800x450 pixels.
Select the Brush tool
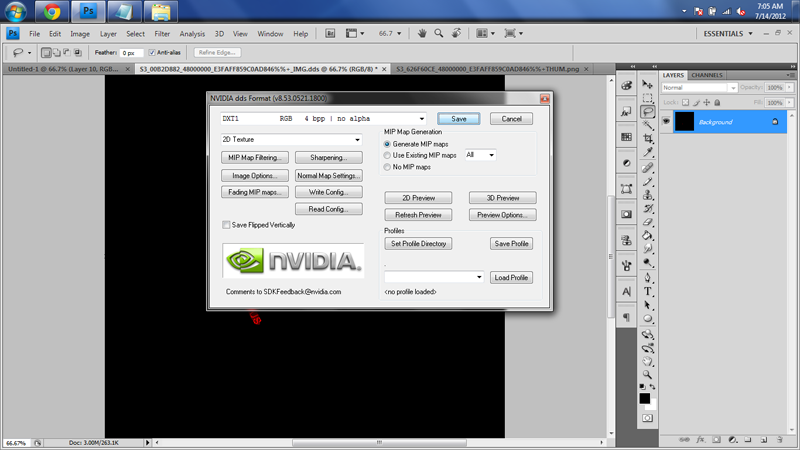(647, 182)
